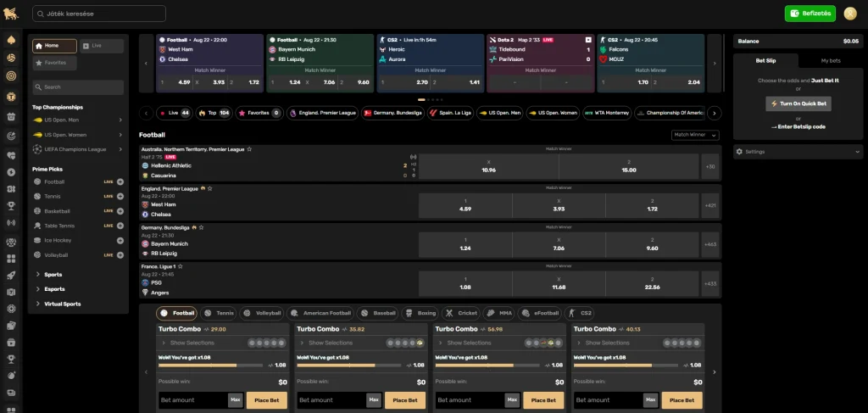Click the site logo in top-left corner
This screenshot has width=868, height=413.
[x=11, y=14]
